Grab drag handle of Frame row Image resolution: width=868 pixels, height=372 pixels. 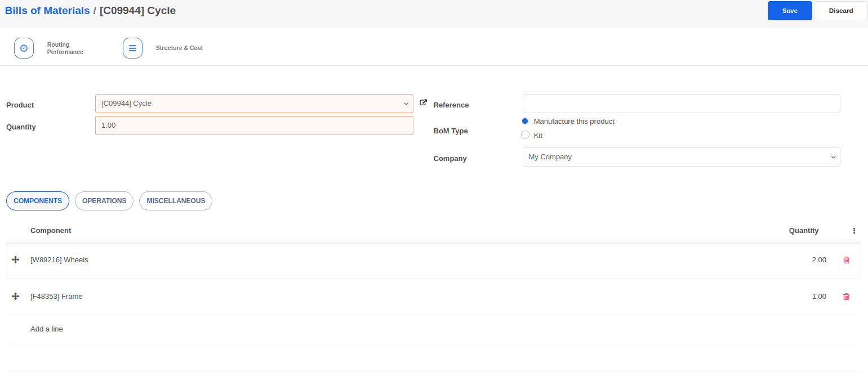click(x=16, y=297)
